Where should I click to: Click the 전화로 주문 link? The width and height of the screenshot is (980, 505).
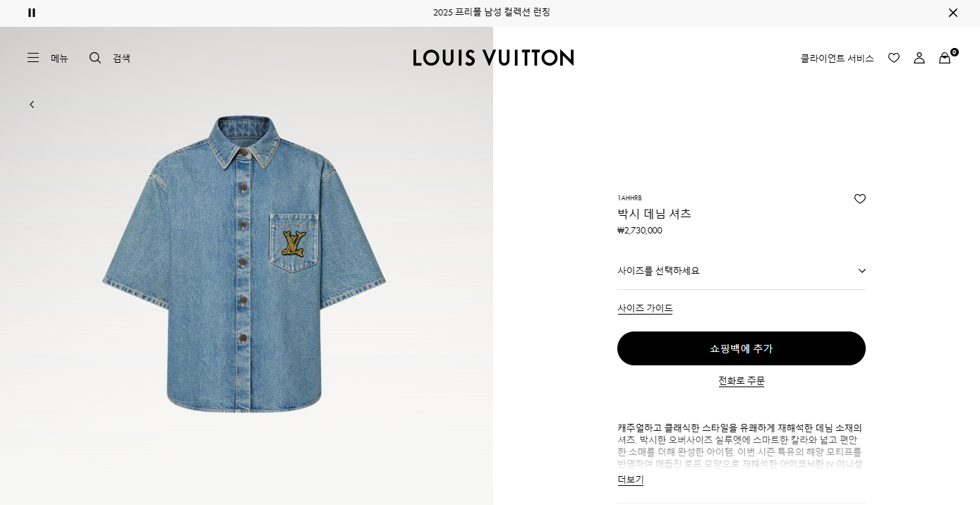742,381
